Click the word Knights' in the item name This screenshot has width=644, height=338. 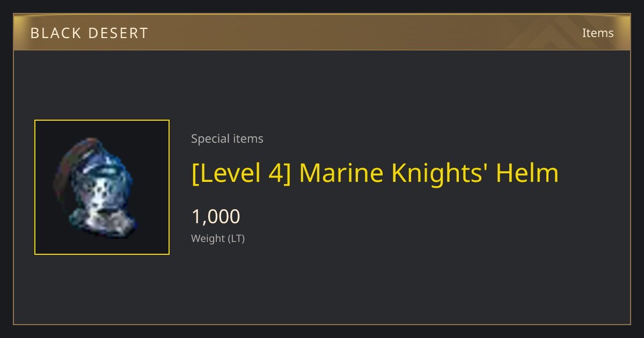pyautogui.click(x=440, y=173)
